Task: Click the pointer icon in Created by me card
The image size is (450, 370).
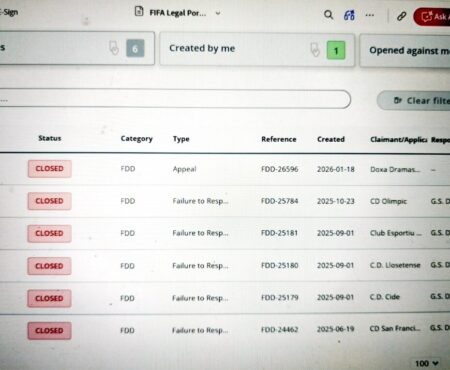Action: tap(315, 50)
